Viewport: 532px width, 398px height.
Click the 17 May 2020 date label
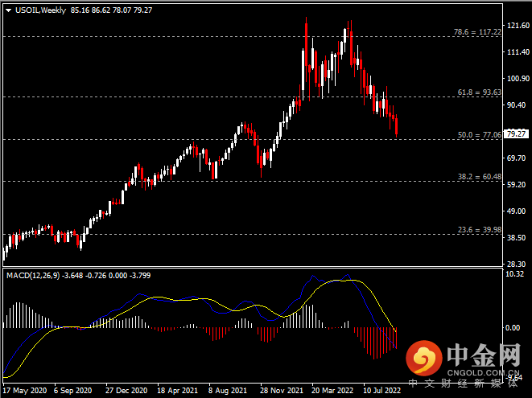coord(25,391)
